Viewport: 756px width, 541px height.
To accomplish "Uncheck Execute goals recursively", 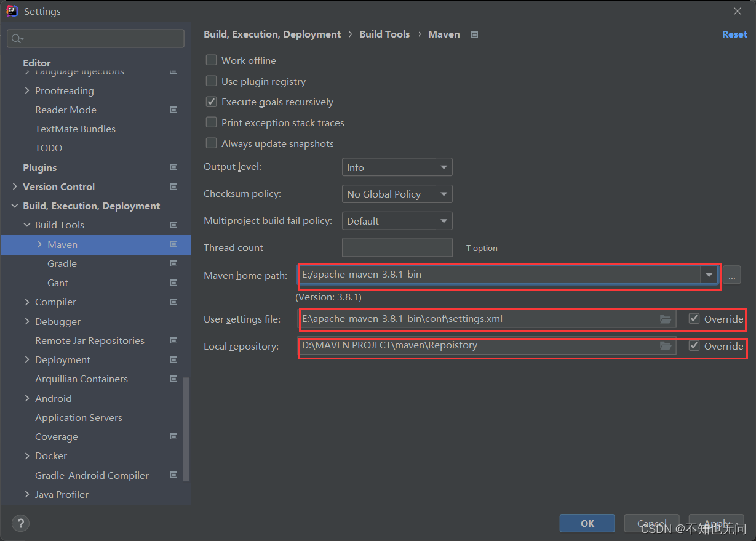I will point(211,102).
